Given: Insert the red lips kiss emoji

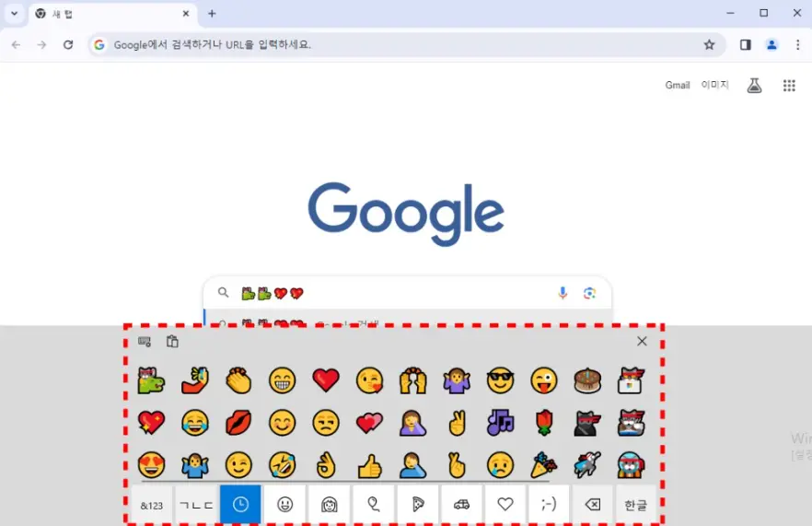Looking at the screenshot, I should [238, 423].
